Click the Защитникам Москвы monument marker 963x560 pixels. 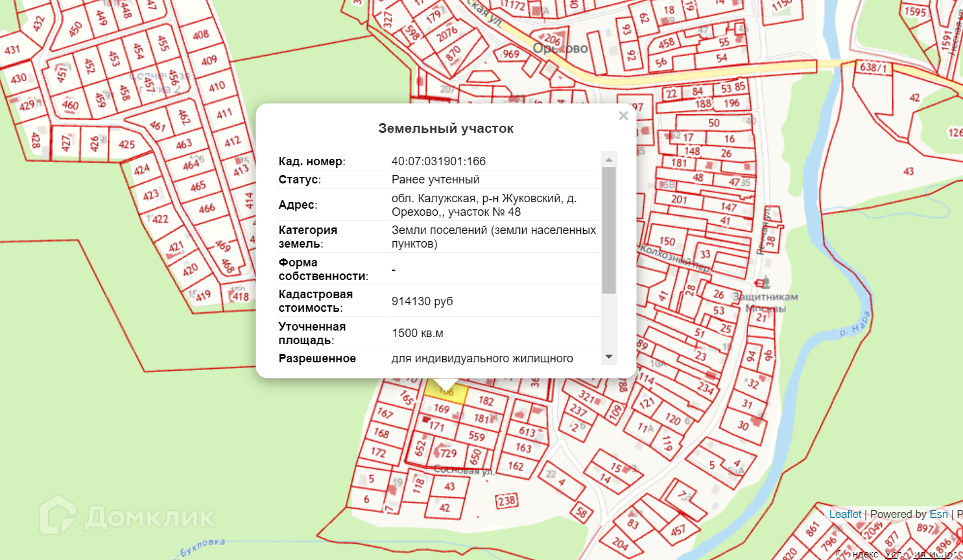click(x=765, y=283)
